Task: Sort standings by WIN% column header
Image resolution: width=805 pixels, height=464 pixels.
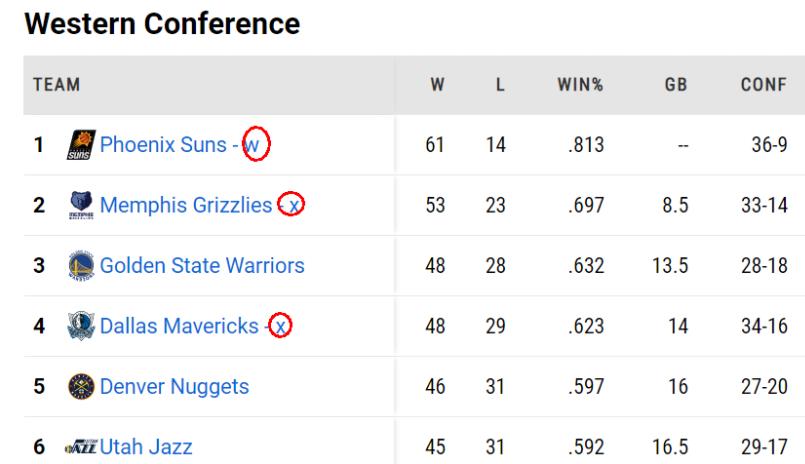Action: click(581, 85)
